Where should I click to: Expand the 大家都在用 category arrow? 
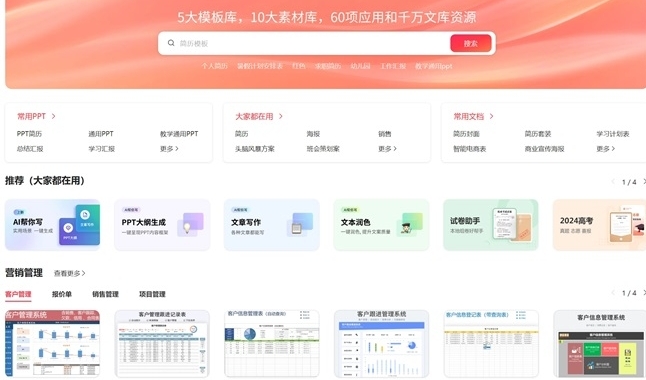(281, 117)
